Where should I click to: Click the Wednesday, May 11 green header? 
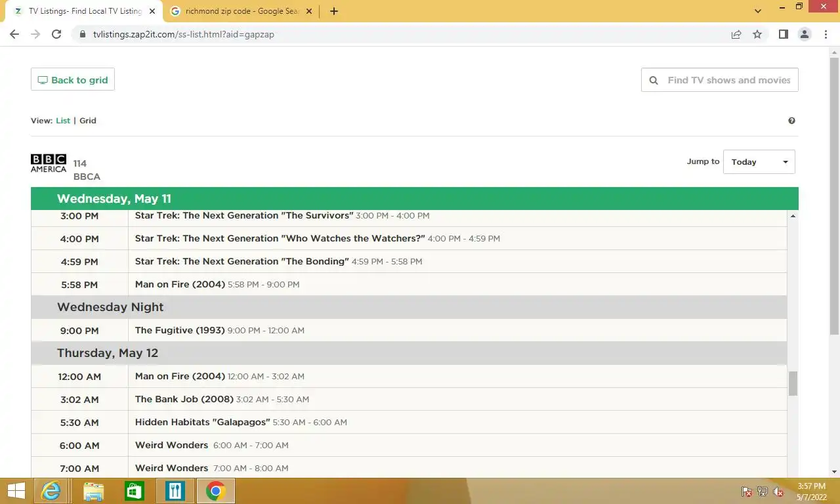pyautogui.click(x=415, y=199)
